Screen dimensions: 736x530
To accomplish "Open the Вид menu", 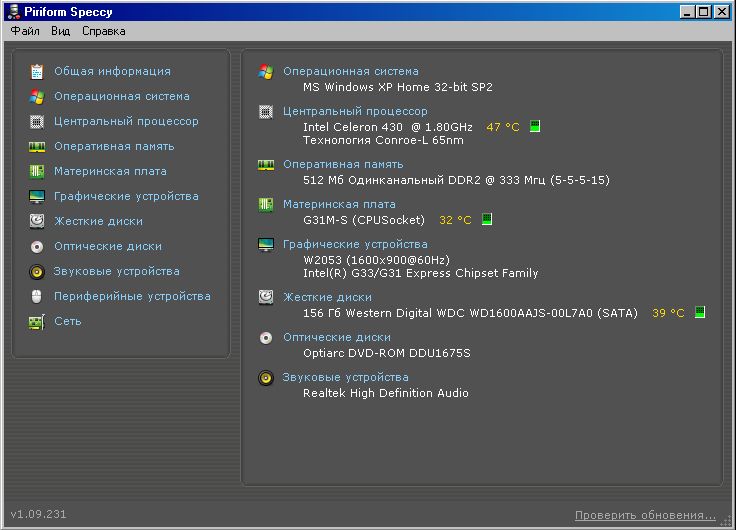I will tap(61, 31).
